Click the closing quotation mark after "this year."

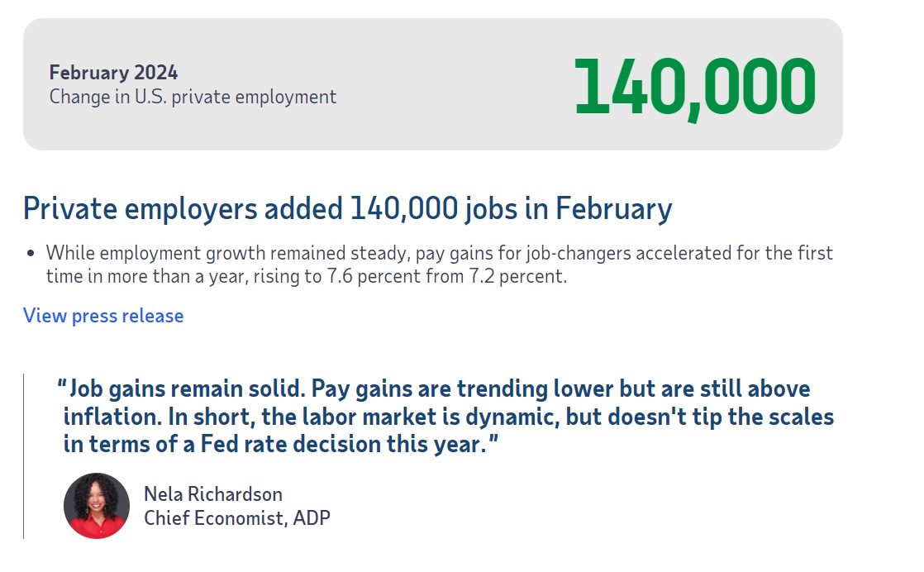pos(493,444)
